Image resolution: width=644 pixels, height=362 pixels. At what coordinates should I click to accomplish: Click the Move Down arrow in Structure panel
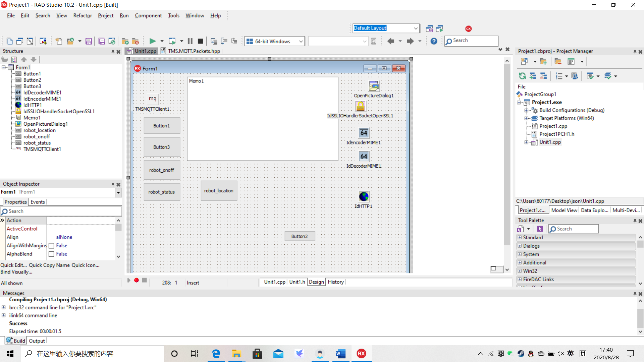coord(34,60)
